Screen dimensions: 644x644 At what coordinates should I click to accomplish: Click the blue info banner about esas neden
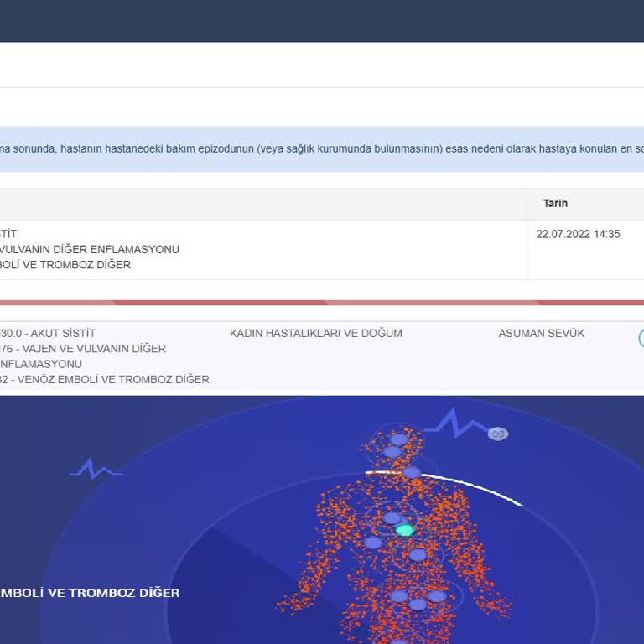click(322, 149)
